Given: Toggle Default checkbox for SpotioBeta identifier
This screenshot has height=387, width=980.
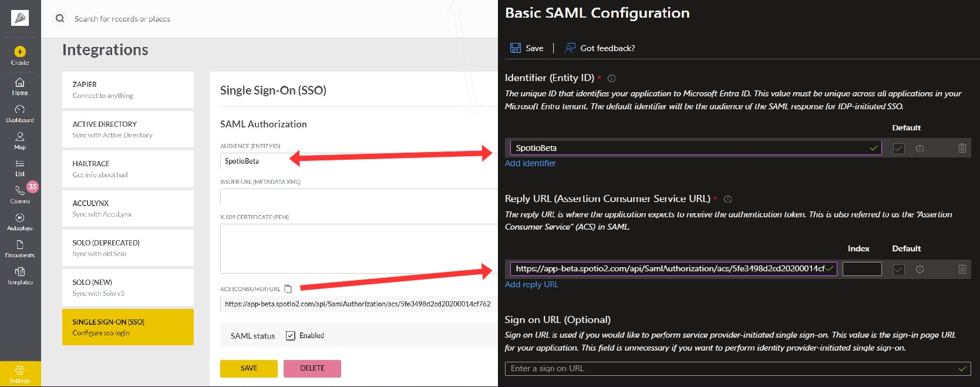Looking at the screenshot, I should click(x=898, y=149).
